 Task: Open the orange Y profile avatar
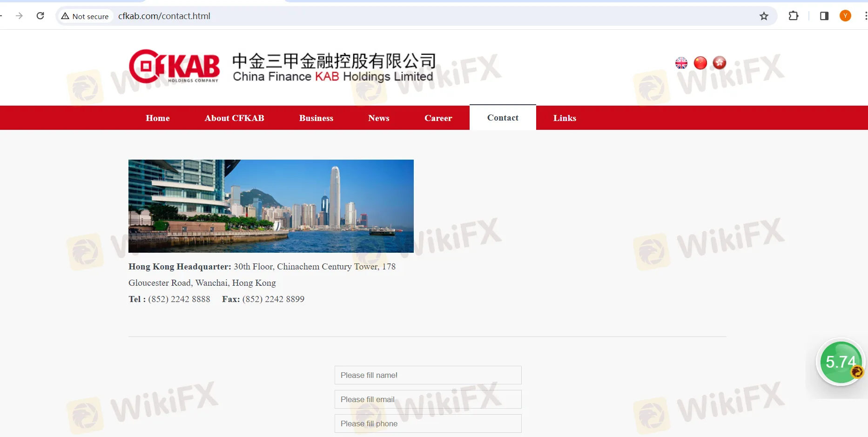(x=845, y=16)
